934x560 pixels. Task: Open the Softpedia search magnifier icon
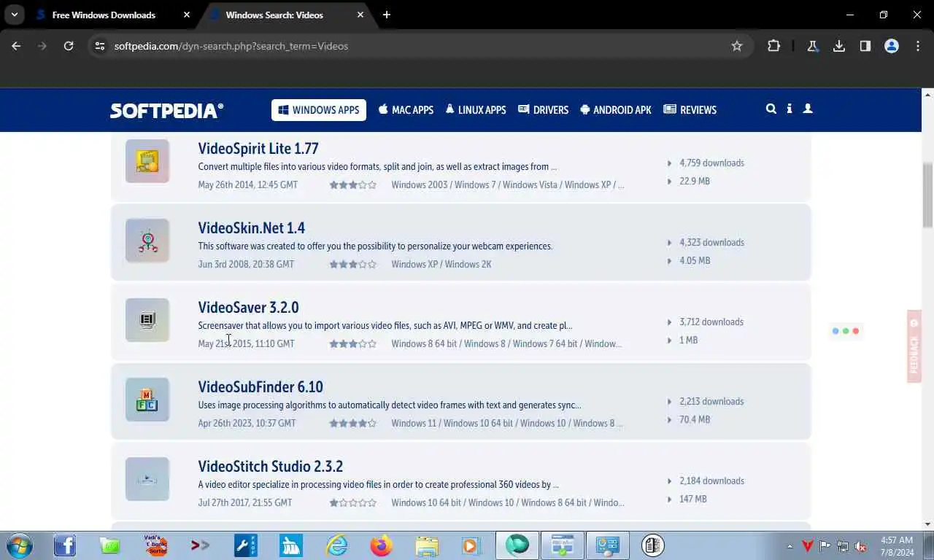(771, 109)
